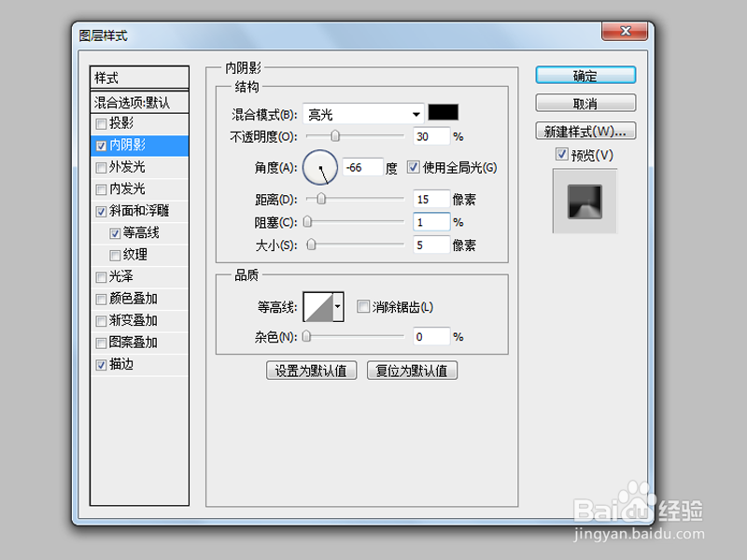Viewport: 747px width, 560px height.
Task: Enable the 内发光 inner glow checkbox
Action: point(101,189)
